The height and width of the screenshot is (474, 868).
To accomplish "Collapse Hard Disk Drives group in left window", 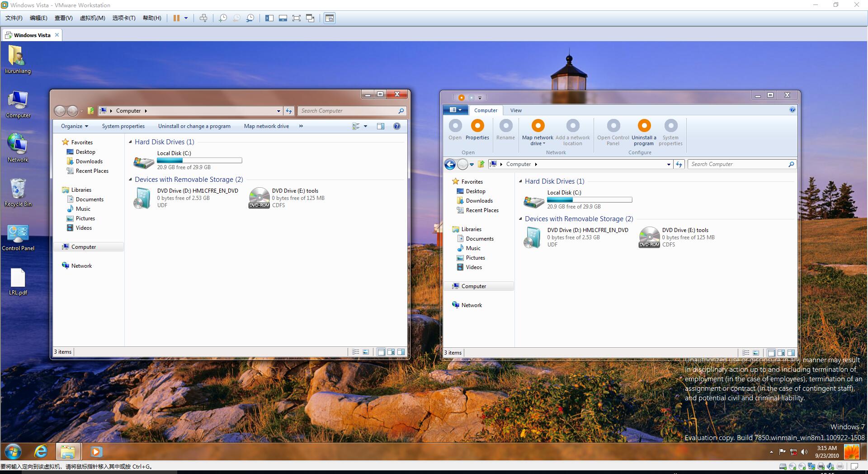I will click(130, 142).
